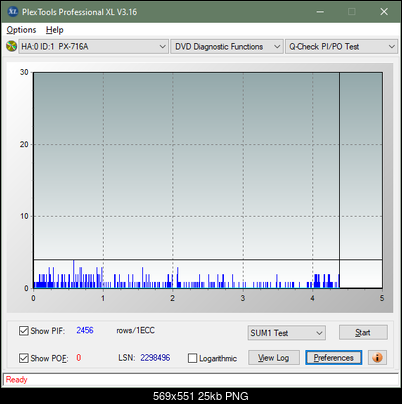Click the rows/1ECC label
This screenshot has height=404, width=402.
136,330
